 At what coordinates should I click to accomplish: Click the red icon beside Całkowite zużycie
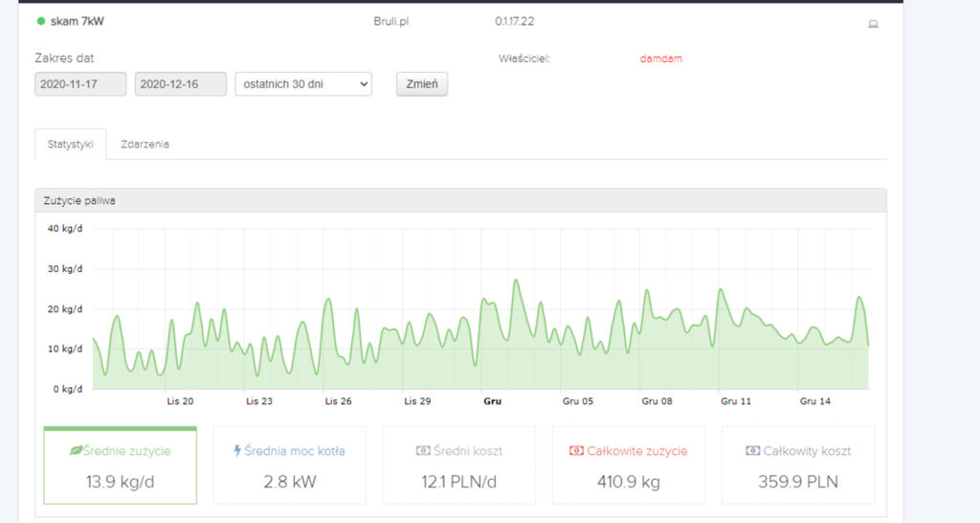click(576, 451)
